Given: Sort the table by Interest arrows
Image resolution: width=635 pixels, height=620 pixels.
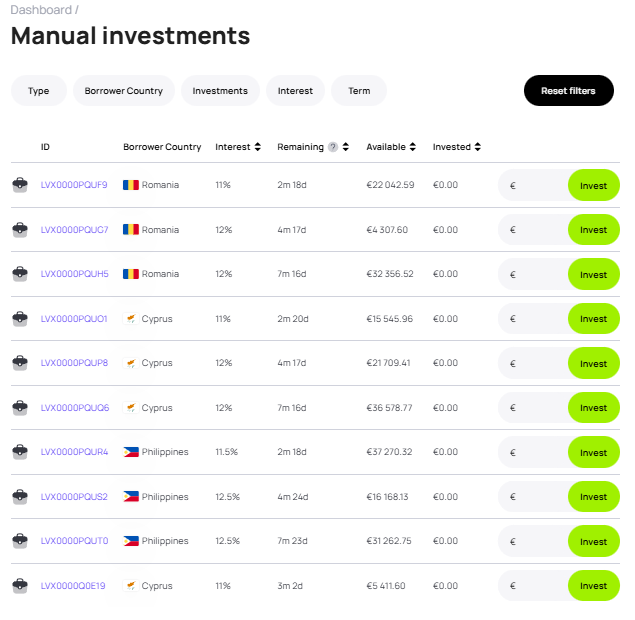Looking at the screenshot, I should tap(257, 147).
